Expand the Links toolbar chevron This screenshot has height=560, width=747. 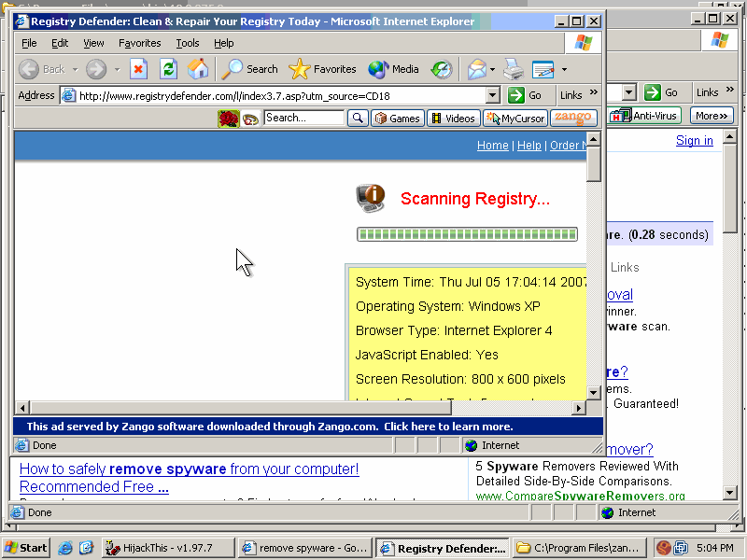pyautogui.click(x=594, y=92)
